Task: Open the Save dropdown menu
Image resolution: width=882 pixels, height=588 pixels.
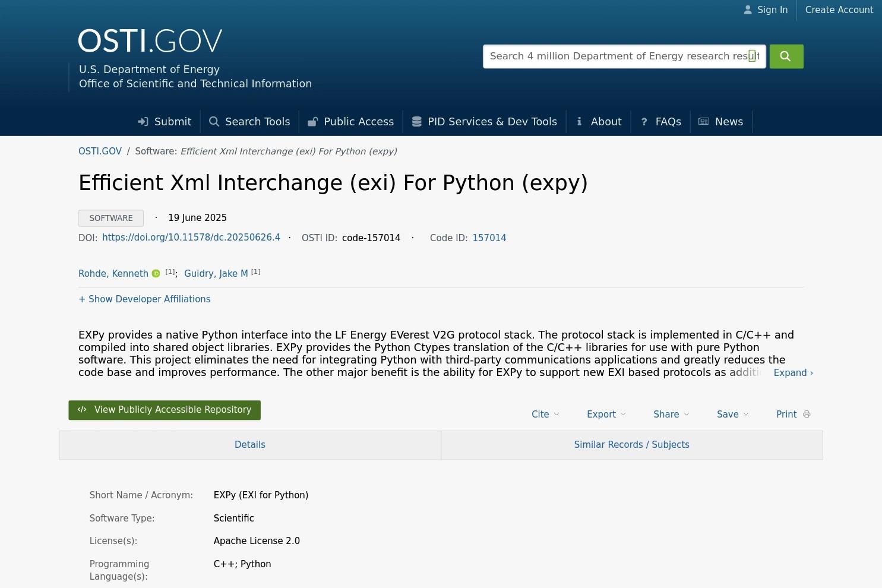Action: point(733,415)
